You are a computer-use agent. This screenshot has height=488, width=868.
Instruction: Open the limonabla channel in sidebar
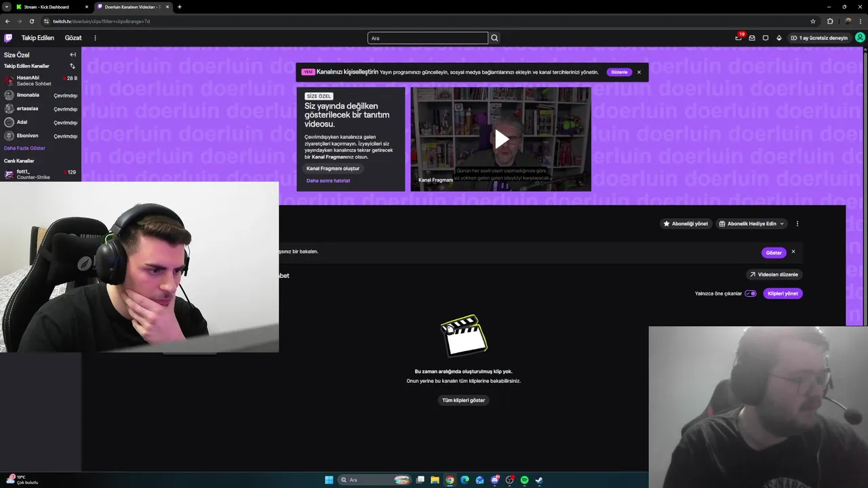click(x=41, y=95)
